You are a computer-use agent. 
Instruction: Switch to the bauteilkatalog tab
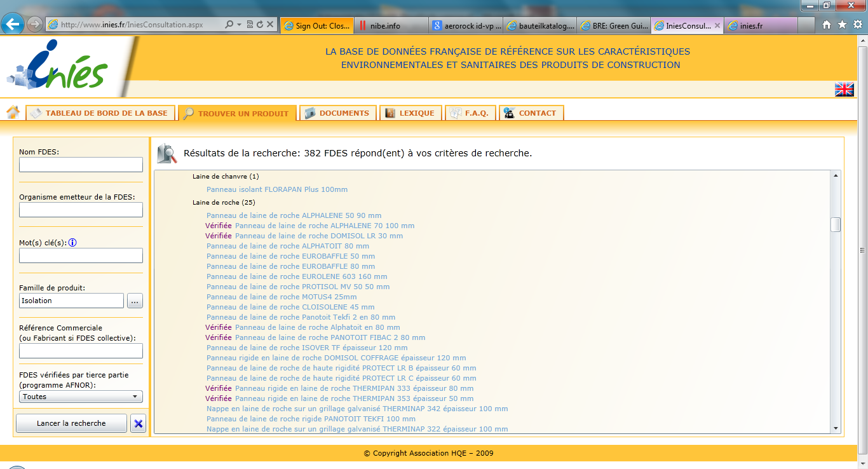pyautogui.click(x=539, y=26)
